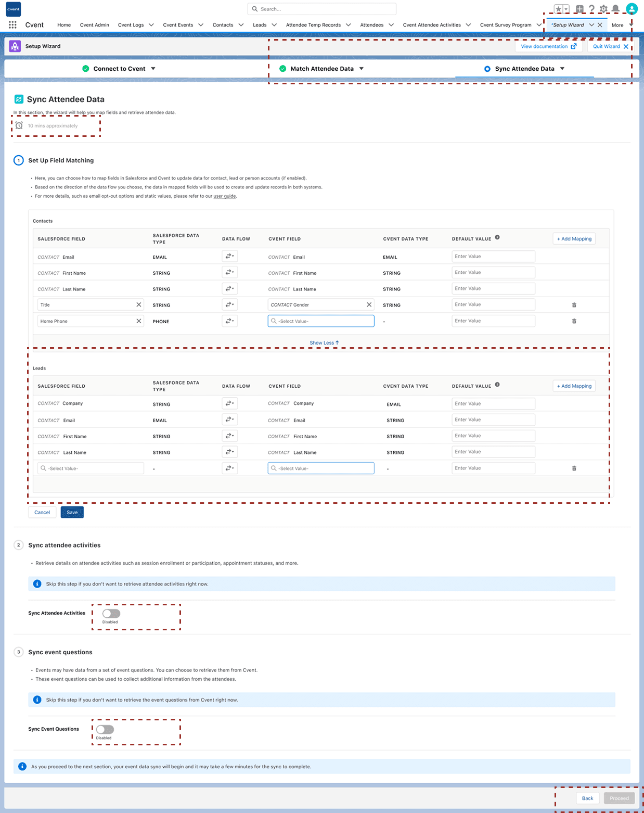The height and width of the screenshot is (813, 644).
Task: Clear the Home Phone Salesforce field
Action: [139, 321]
